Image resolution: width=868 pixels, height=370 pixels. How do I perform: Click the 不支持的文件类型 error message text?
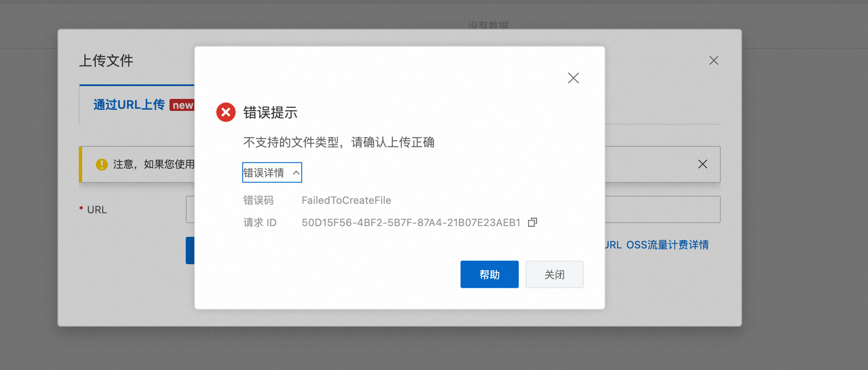click(339, 142)
